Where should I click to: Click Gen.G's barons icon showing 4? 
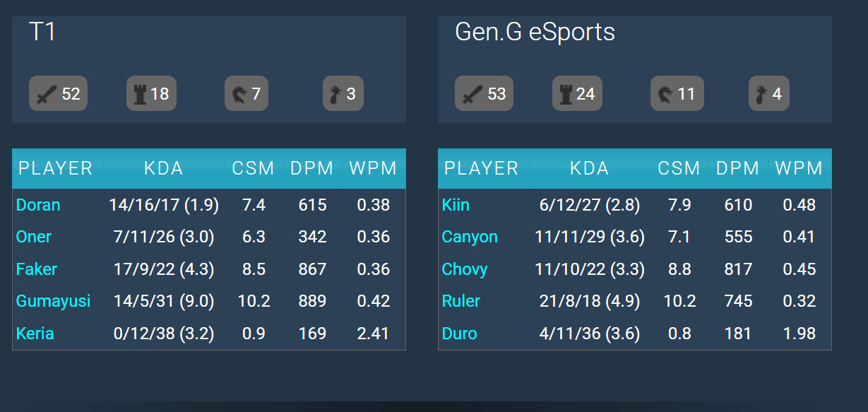(x=760, y=94)
